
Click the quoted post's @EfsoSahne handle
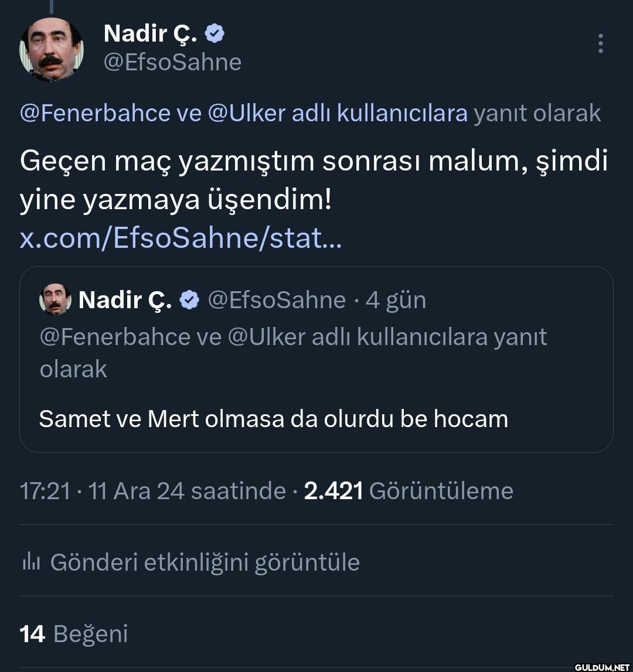277,300
